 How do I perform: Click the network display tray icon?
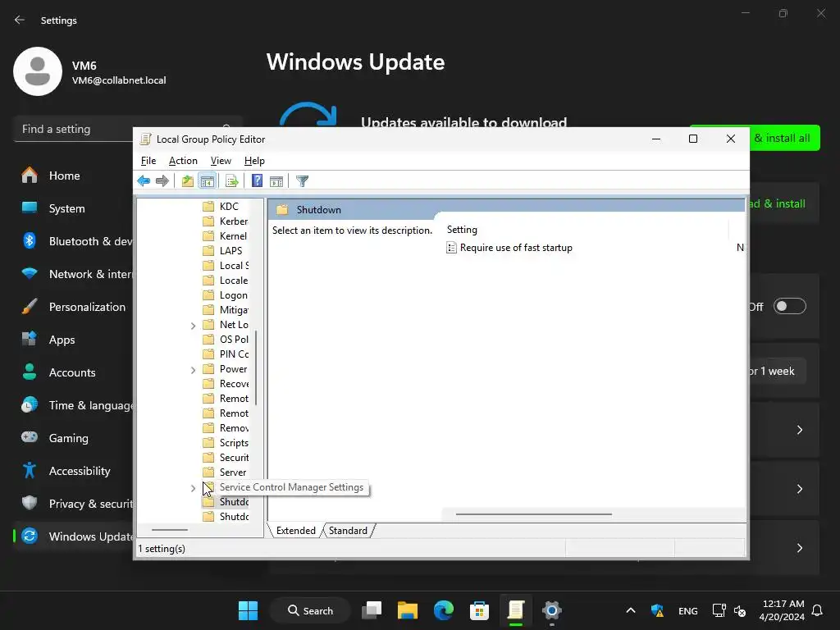click(719, 610)
